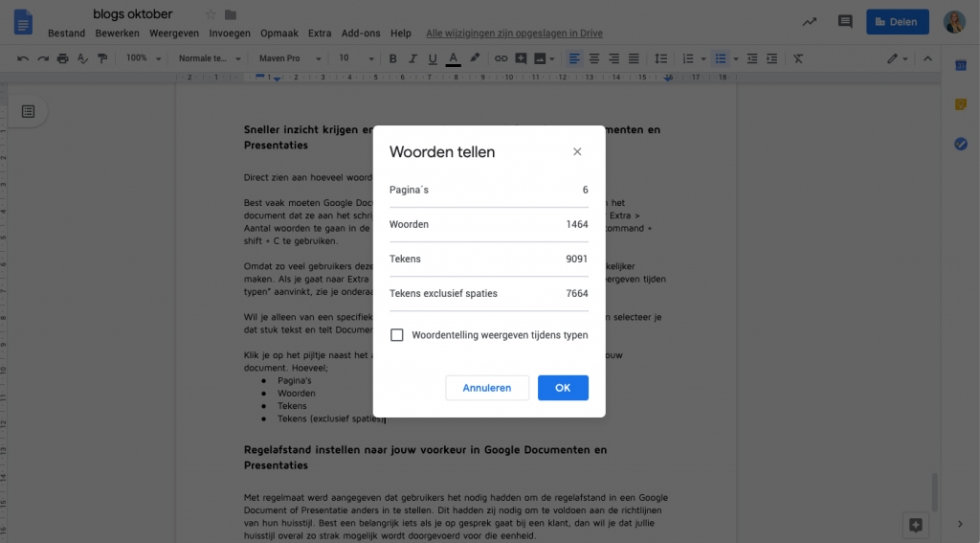
Task: Click the clear formatting icon
Action: click(x=798, y=58)
